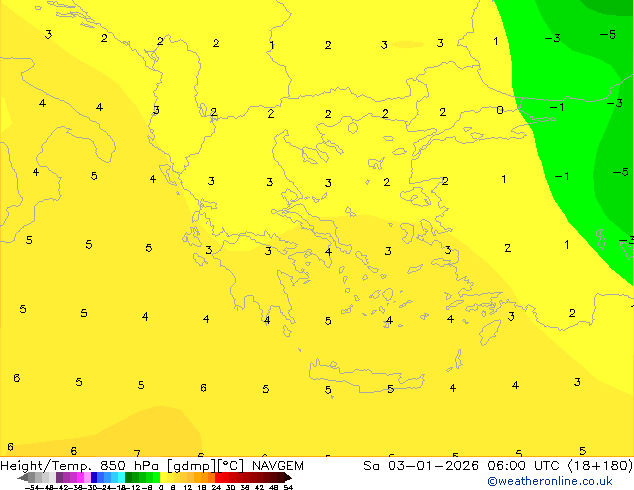Pick the yellow segment of the legend
This screenshot has width=634, height=490.
(172, 478)
